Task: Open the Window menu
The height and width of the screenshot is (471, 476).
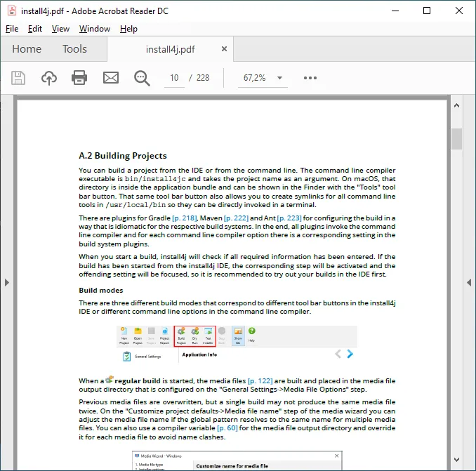Action: pyautogui.click(x=94, y=29)
